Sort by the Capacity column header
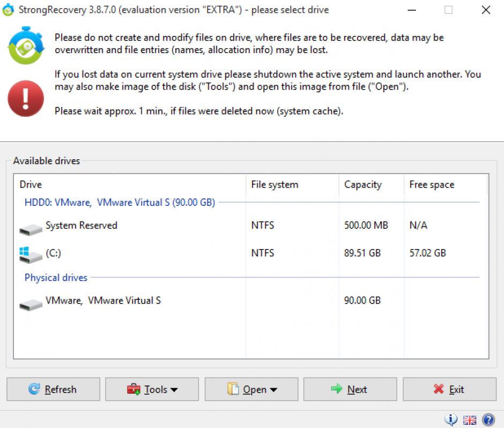 pyautogui.click(x=371, y=185)
